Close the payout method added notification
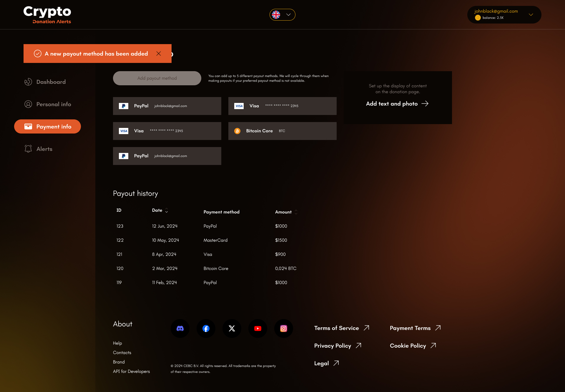 tap(159, 54)
